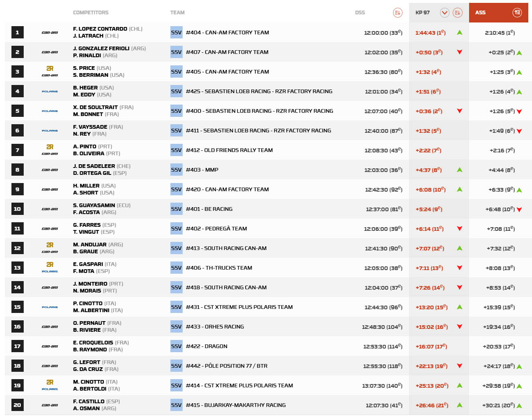The height and width of the screenshot is (420, 532).
Task: Open the #402 Pedregà Team entry
Action: click(x=216, y=229)
